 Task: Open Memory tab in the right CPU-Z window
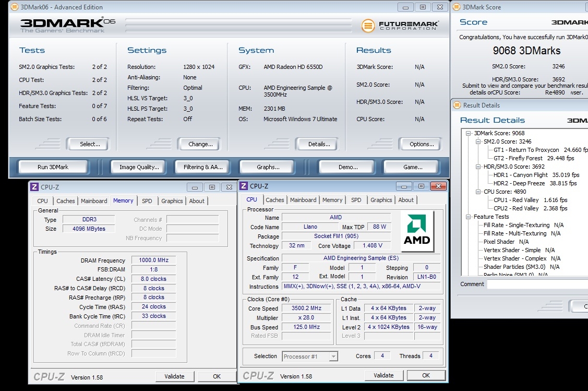coord(332,200)
